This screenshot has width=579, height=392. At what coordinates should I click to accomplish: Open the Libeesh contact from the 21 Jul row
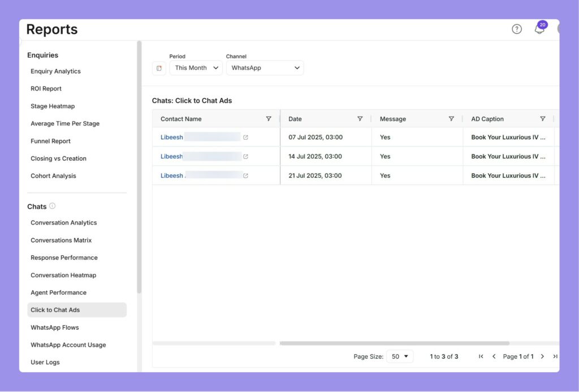(171, 175)
